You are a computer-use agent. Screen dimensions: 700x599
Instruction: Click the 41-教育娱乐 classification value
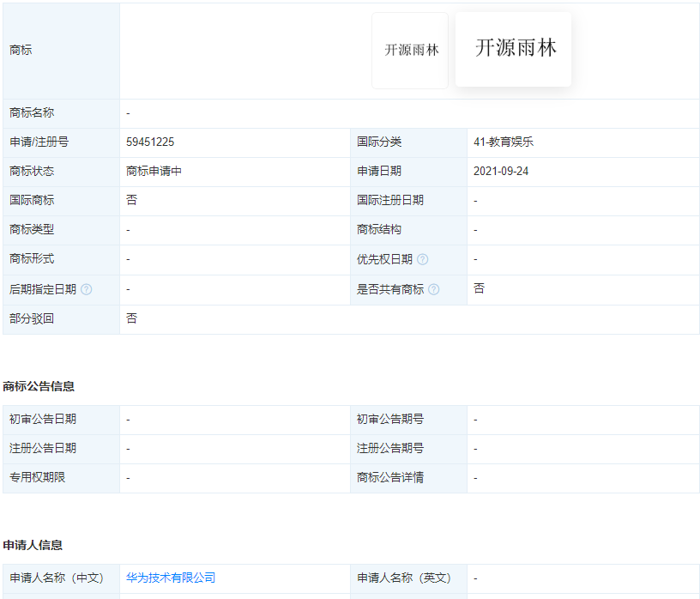504,142
